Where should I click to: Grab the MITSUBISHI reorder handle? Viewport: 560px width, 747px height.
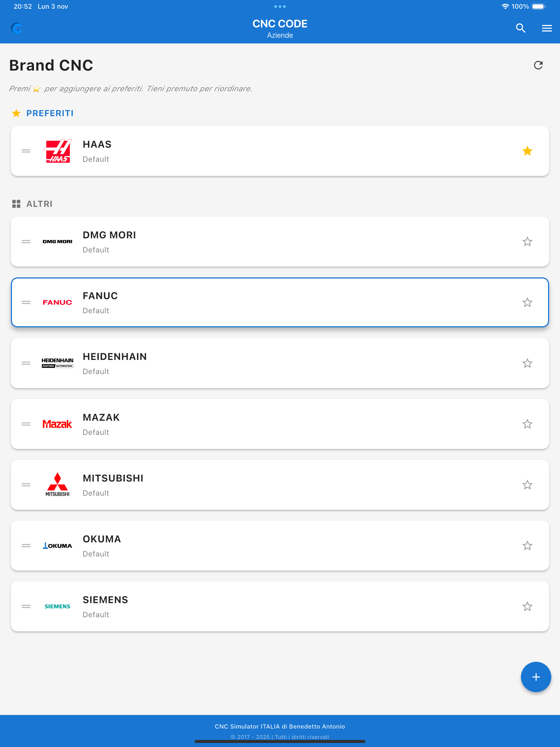tap(26, 485)
